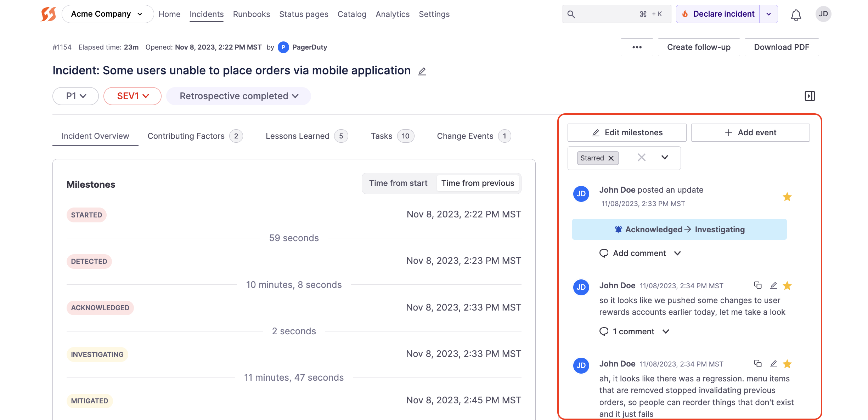Switch milestones to Time from start

tap(398, 183)
